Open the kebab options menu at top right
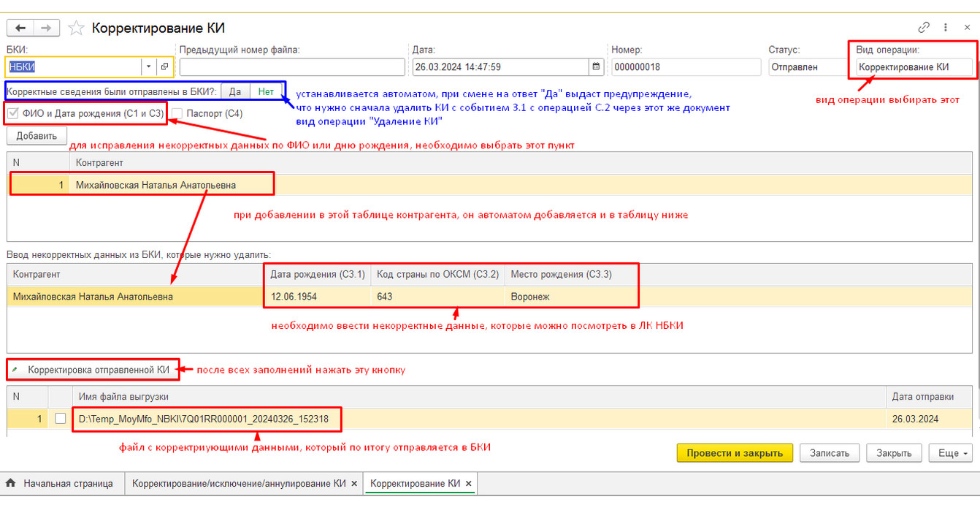The image size is (980, 513). point(944,27)
